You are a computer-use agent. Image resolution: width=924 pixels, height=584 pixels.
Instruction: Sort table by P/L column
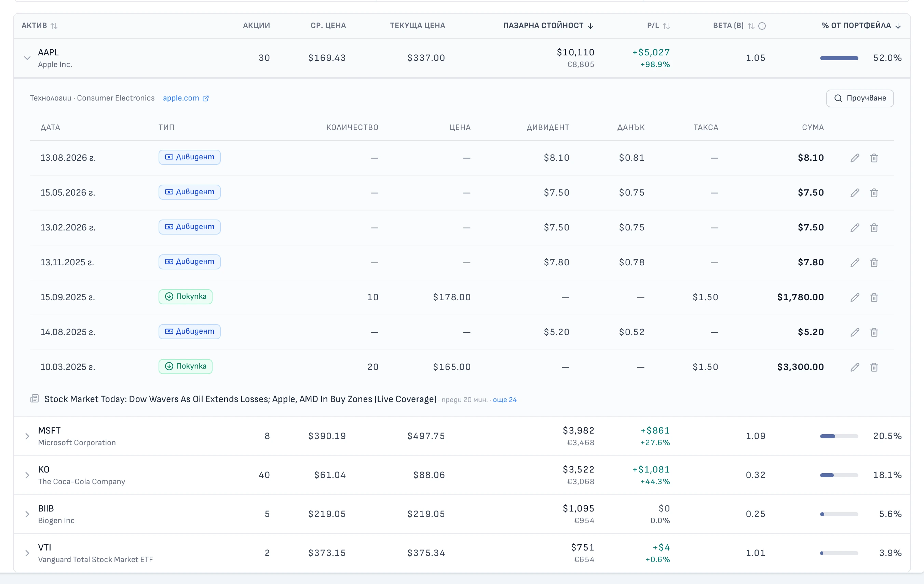coord(658,26)
